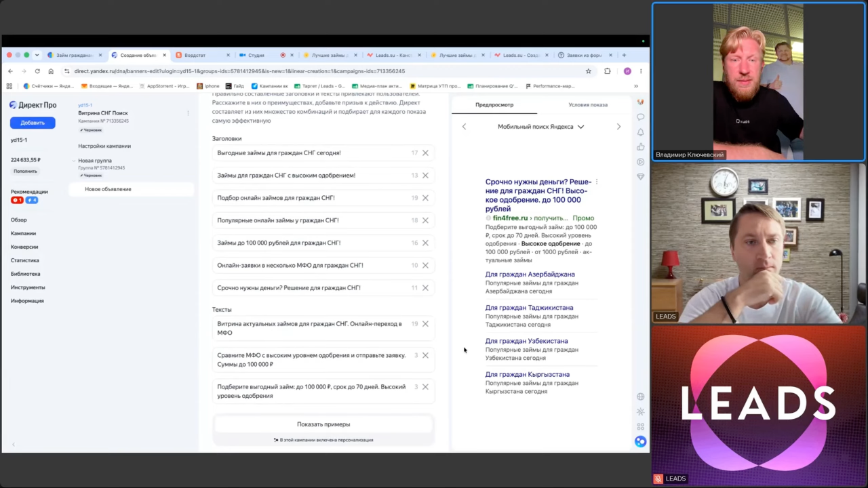Bookmark the page with the star icon
The height and width of the screenshot is (488, 868).
click(x=588, y=71)
